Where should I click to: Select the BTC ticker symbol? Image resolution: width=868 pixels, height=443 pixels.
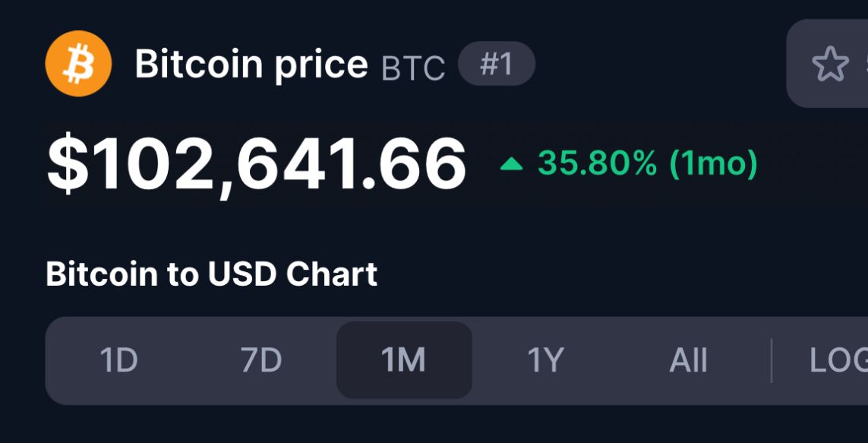pos(413,68)
